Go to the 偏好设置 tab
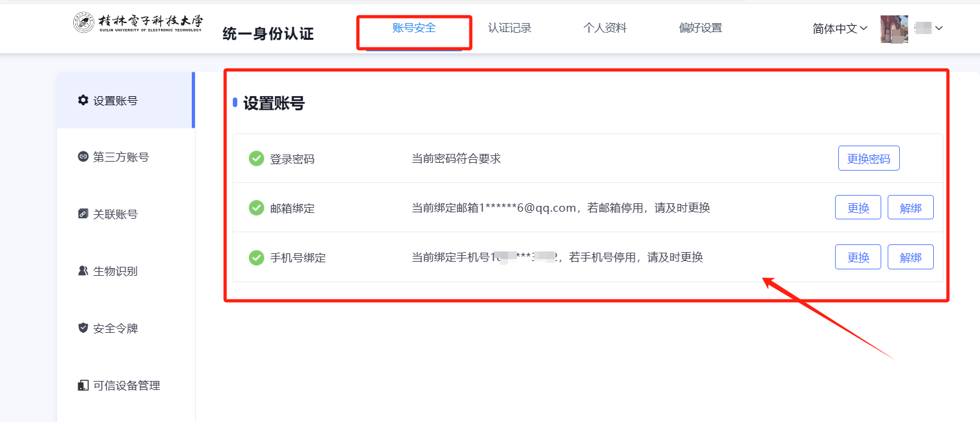 700,28
